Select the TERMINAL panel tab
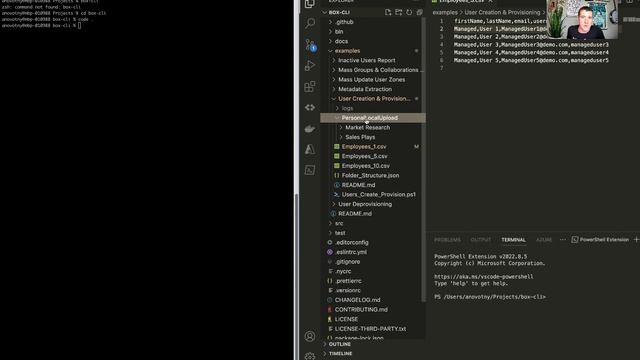The width and height of the screenshot is (640, 360). pos(513,240)
